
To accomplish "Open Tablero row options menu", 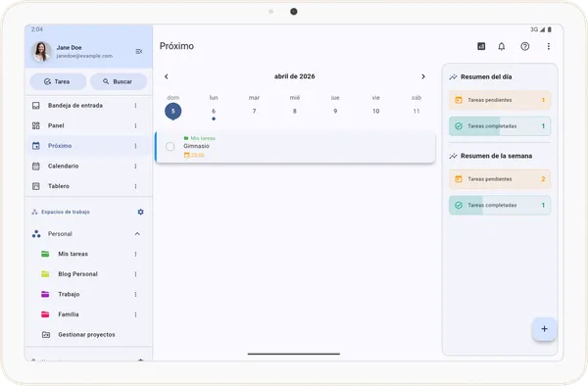I will point(136,186).
